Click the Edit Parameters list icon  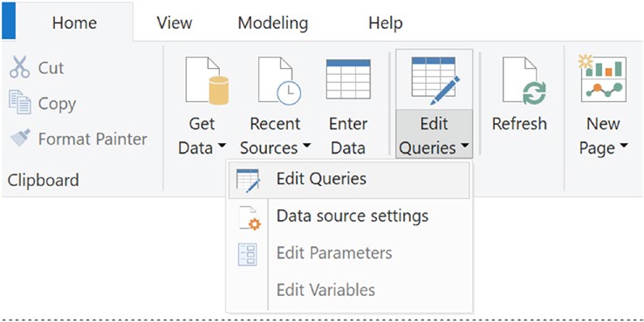pos(247,254)
